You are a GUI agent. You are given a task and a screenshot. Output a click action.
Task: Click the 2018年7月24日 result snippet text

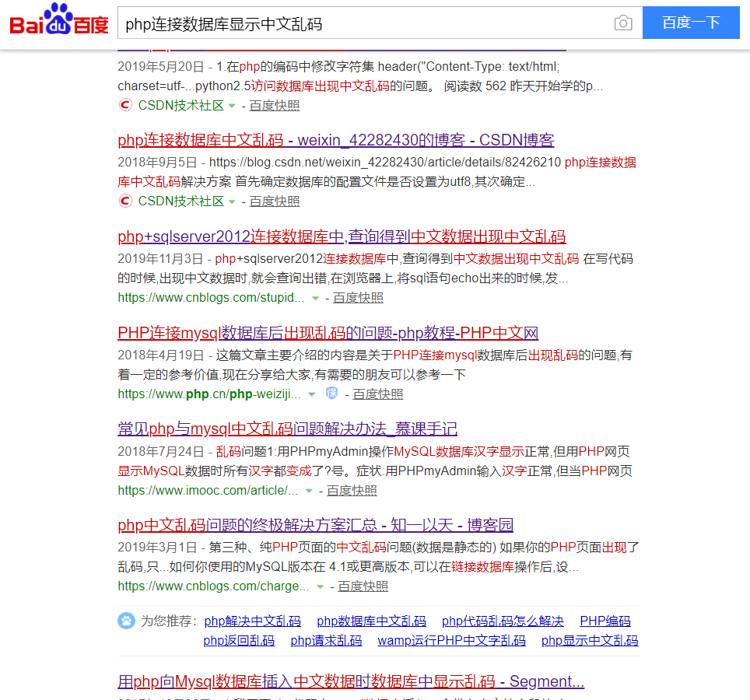[x=375, y=461]
